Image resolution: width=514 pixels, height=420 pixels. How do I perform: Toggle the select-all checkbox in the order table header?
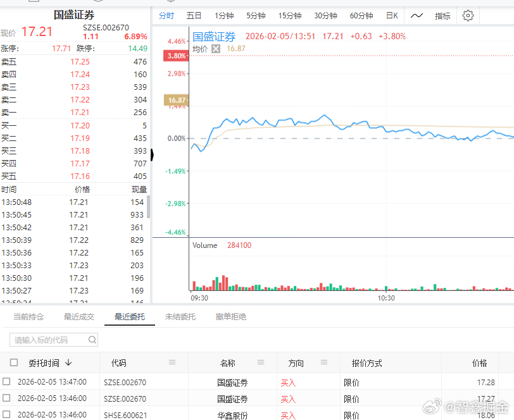point(13,362)
